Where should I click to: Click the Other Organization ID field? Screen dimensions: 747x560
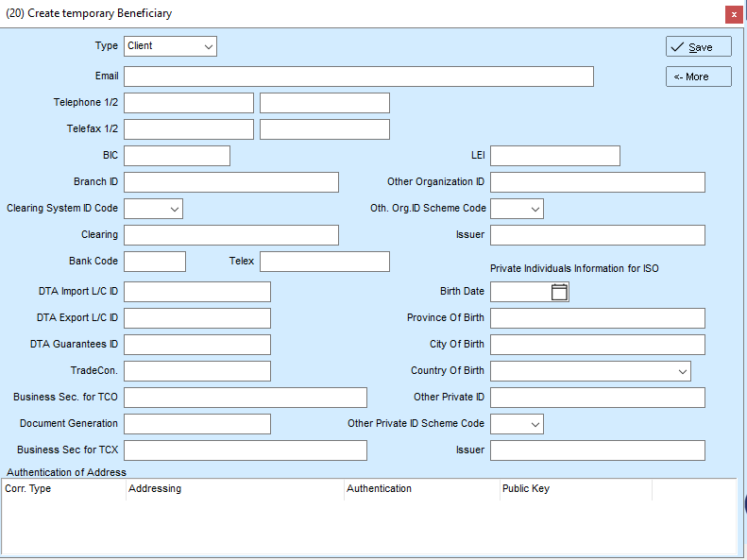click(598, 182)
